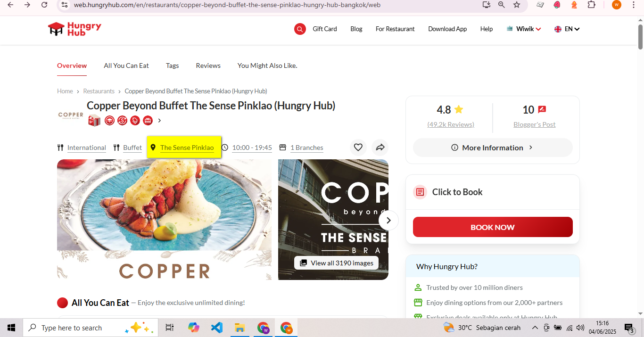Image resolution: width=644 pixels, height=337 pixels.
Task: Open Visual Studio Code from the taskbar
Action: (216, 328)
